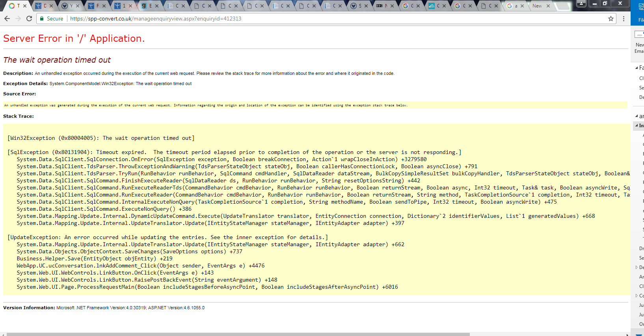Close the tab labeled New
The width and height of the screenshot is (644, 336).
pos(548,6)
